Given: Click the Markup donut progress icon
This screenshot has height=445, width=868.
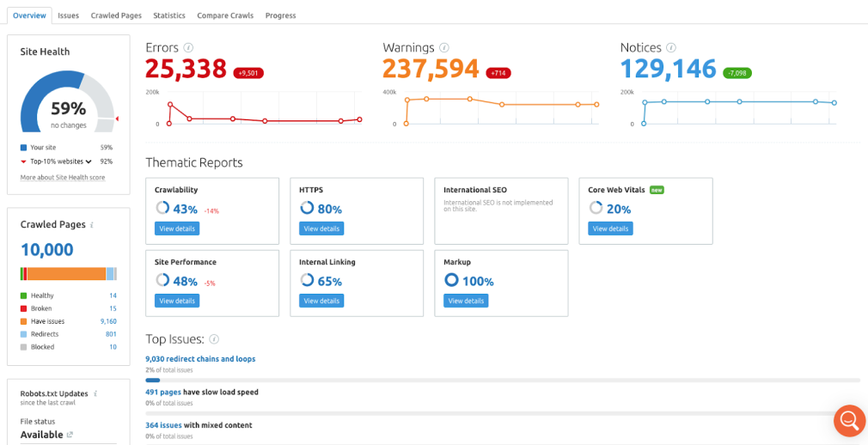Looking at the screenshot, I should coord(451,280).
